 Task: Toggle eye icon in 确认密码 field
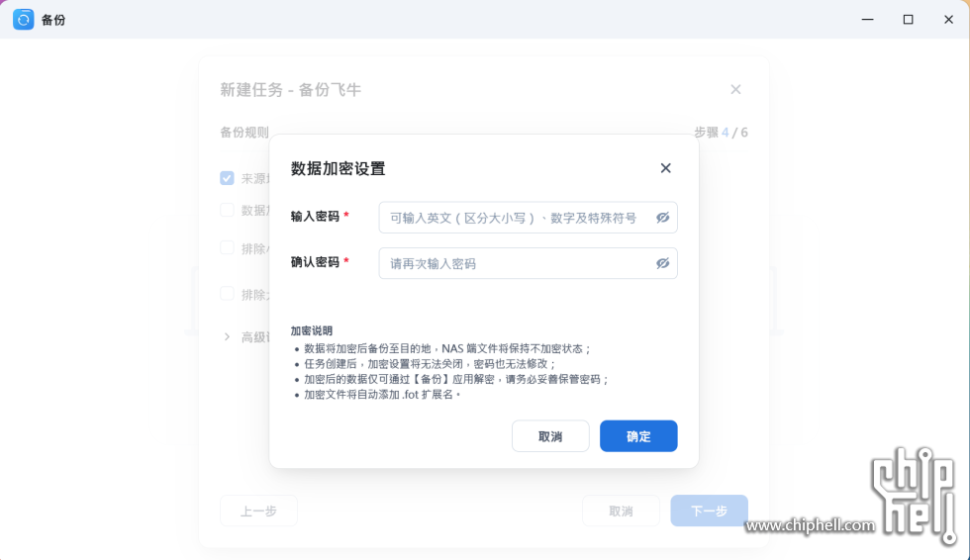pyautogui.click(x=663, y=263)
